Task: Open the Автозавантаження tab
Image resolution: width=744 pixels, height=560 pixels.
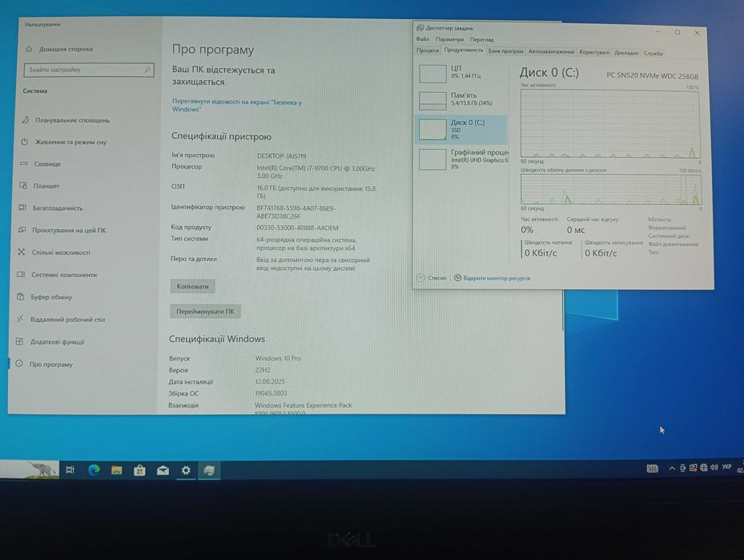Action: (551, 52)
